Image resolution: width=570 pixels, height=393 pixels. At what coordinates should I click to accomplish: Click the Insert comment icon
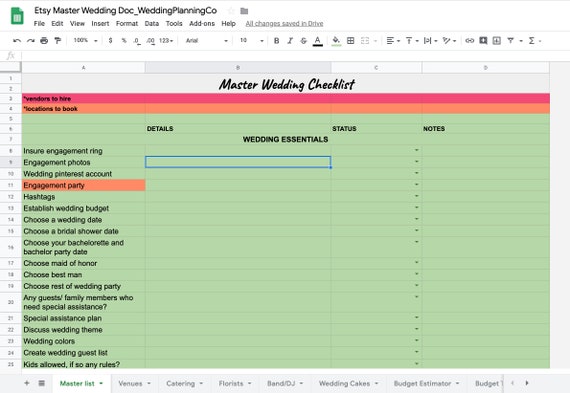pyautogui.click(x=483, y=41)
